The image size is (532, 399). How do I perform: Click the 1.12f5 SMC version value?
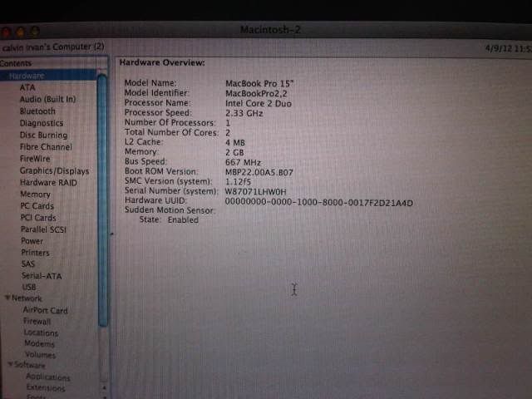tap(238, 182)
